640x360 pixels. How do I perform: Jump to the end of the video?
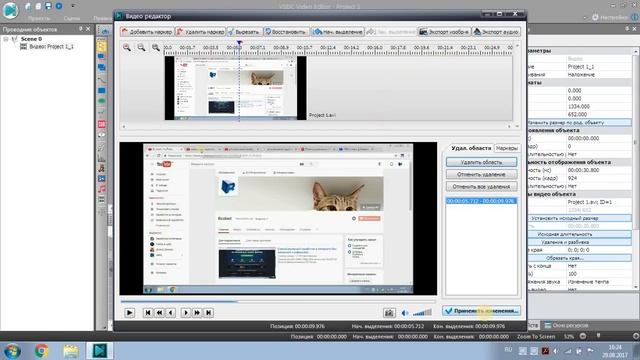208,313
